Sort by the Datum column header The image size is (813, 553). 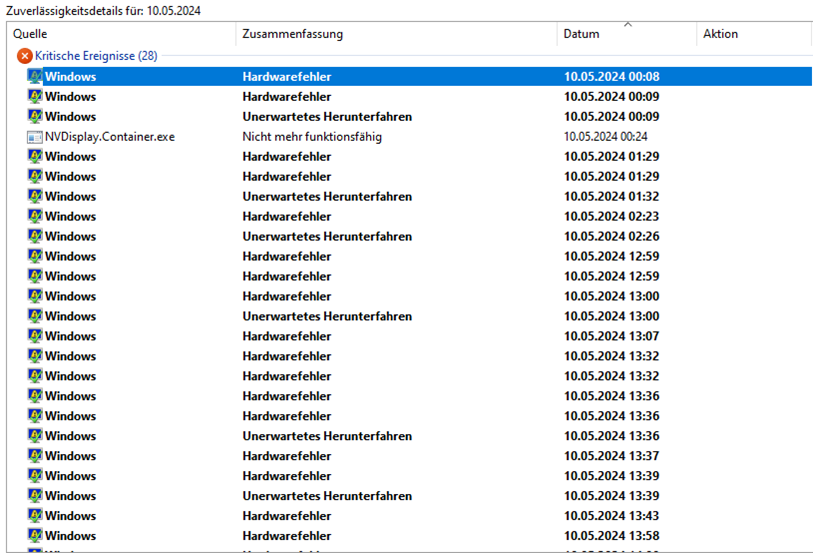(627, 34)
